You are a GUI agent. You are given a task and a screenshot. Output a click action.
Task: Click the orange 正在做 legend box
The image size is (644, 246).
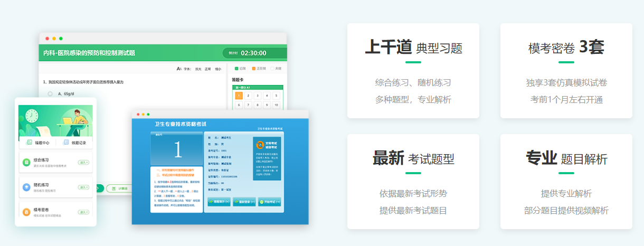click(x=254, y=68)
